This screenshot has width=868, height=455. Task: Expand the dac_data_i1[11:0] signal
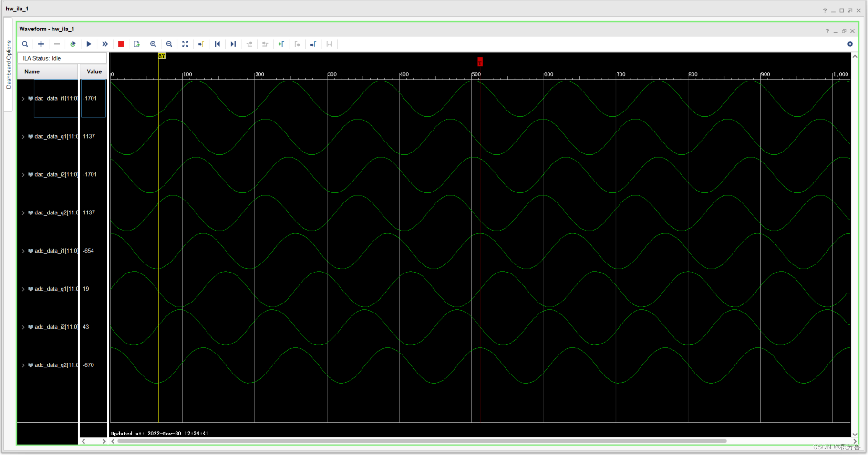[x=23, y=99]
